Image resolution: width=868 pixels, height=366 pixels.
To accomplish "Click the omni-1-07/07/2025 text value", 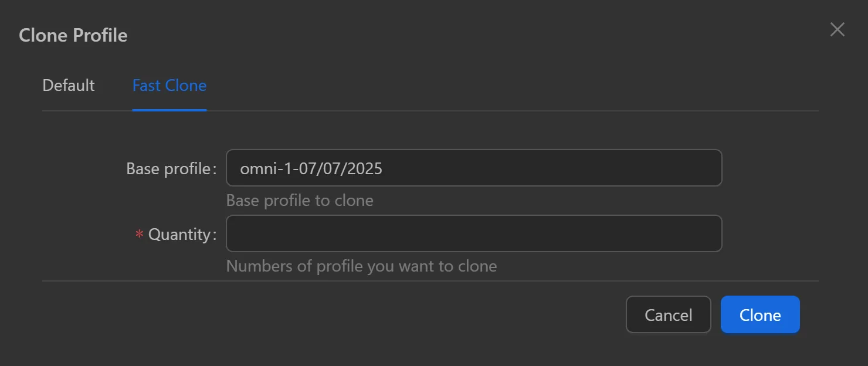I will tap(311, 169).
